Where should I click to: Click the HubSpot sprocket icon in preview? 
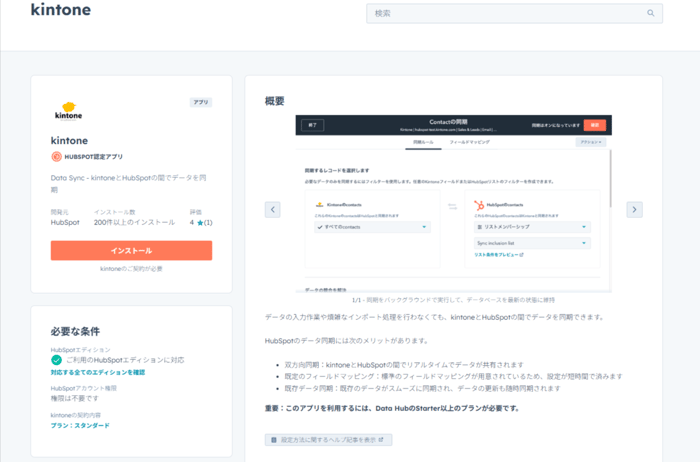click(479, 205)
